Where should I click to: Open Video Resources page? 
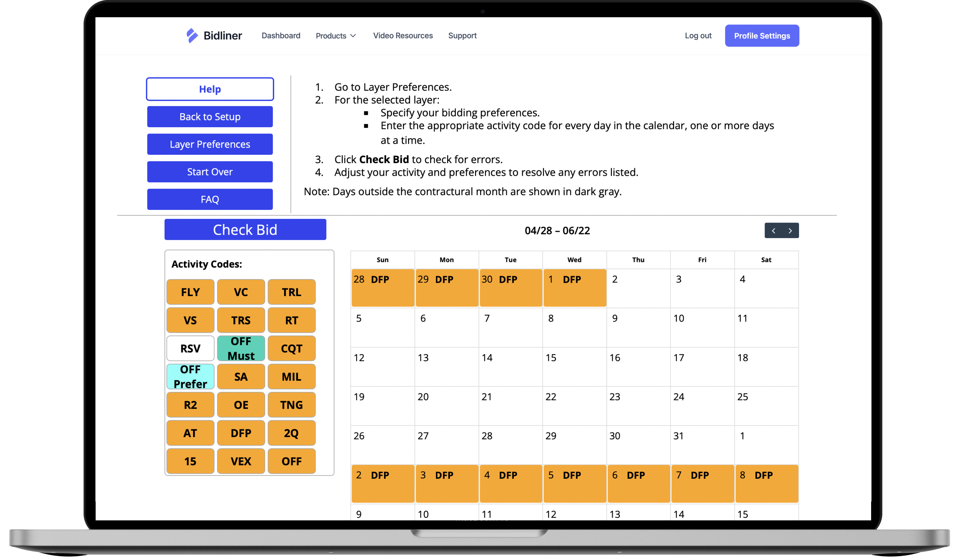tap(403, 35)
